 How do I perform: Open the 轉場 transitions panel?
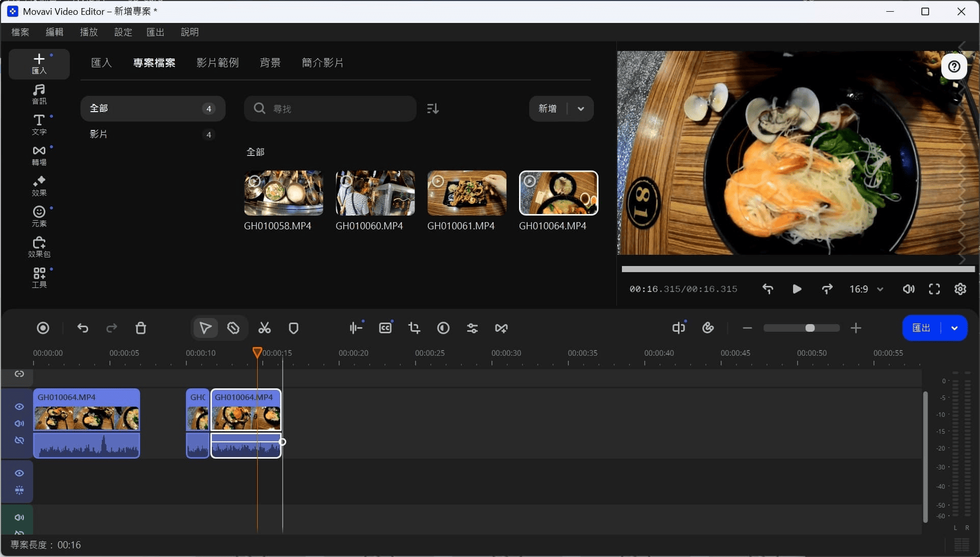click(x=39, y=155)
